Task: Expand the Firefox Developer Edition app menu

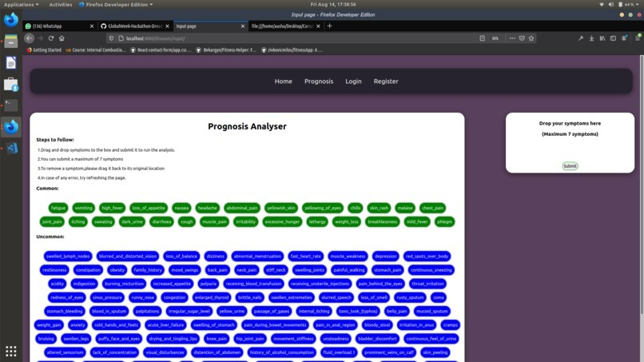Action: coord(116,5)
